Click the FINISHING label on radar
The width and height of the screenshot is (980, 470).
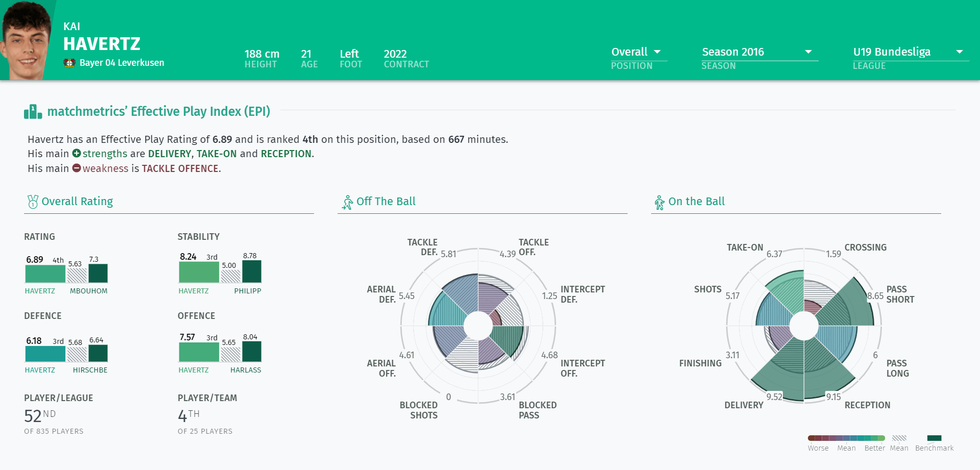701,363
